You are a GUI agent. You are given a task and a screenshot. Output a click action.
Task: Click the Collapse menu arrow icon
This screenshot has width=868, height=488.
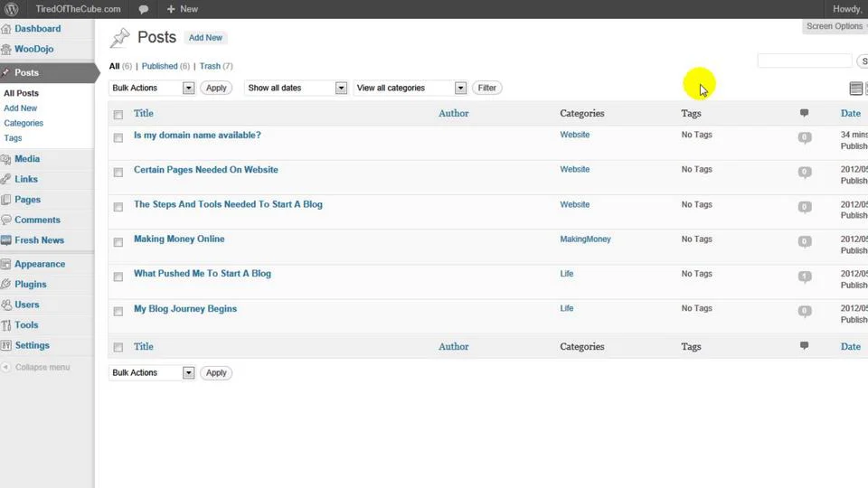pos(5,367)
